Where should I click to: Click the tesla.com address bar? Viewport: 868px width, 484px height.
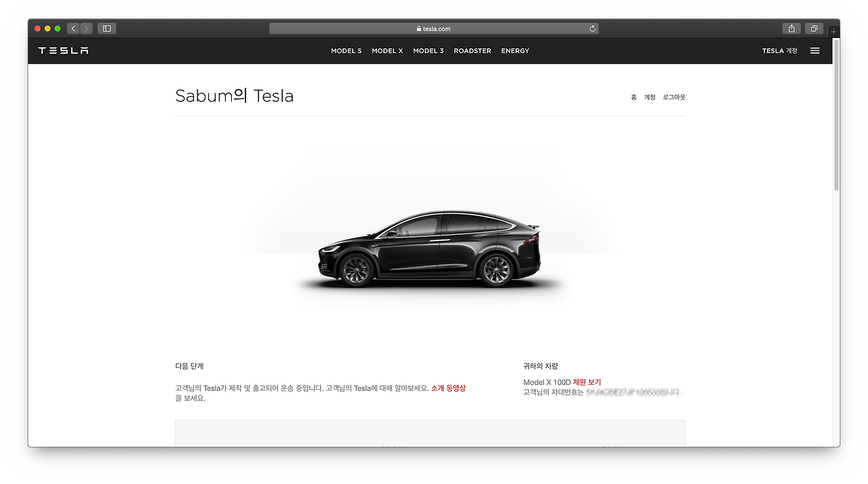[x=434, y=29]
